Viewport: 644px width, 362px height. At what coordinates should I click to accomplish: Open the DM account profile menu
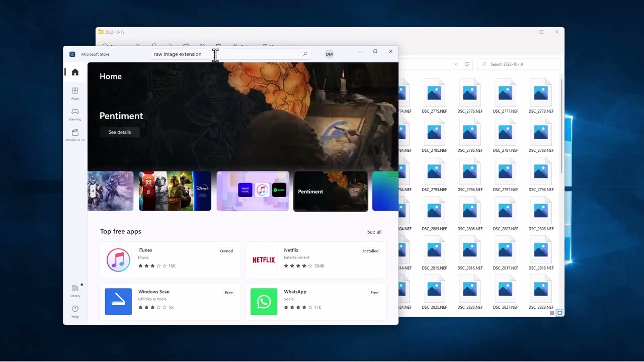[x=329, y=54]
